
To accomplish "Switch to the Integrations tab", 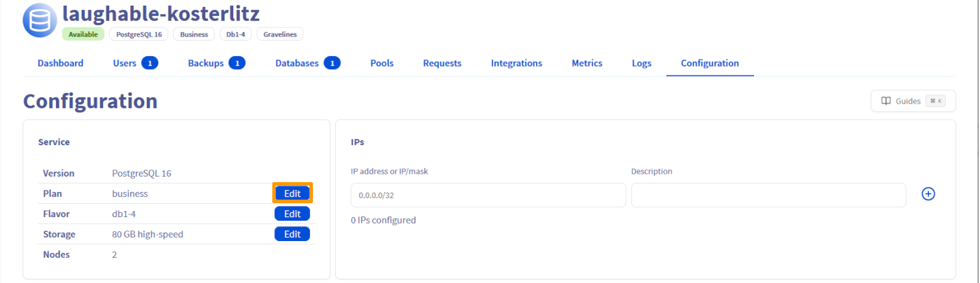I will coord(516,63).
